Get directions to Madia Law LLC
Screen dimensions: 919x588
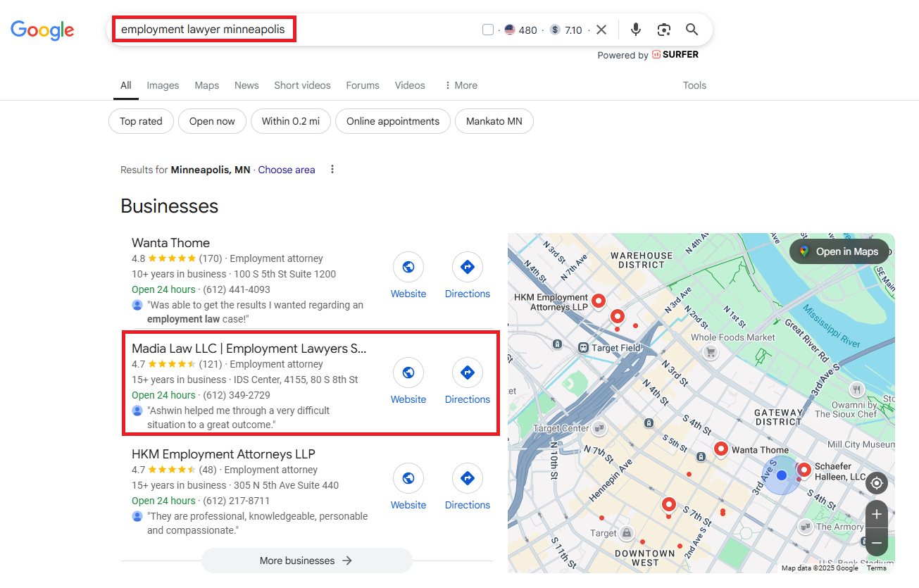pos(468,373)
